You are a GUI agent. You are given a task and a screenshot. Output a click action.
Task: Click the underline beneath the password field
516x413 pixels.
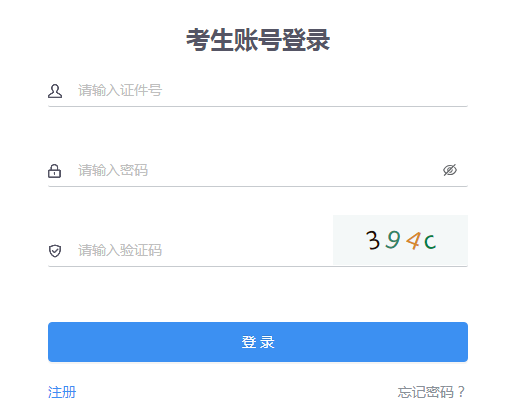pos(258,186)
